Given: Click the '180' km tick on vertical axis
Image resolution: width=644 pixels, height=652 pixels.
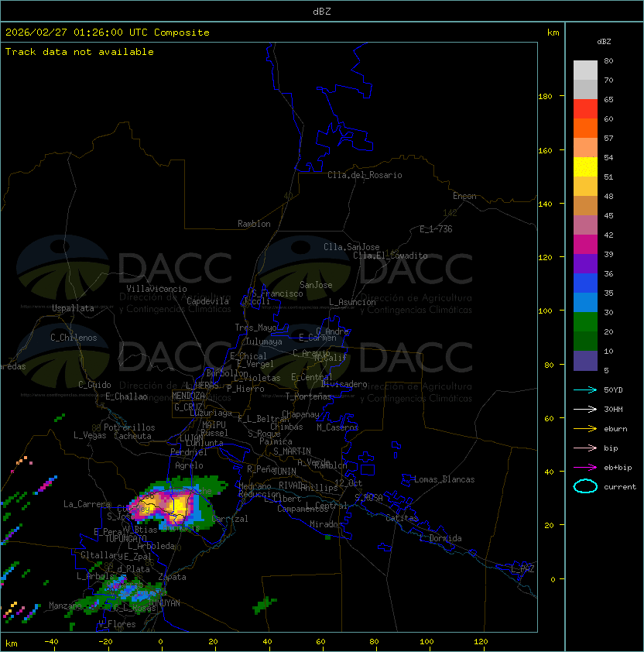Looking at the screenshot, I should click(545, 97).
